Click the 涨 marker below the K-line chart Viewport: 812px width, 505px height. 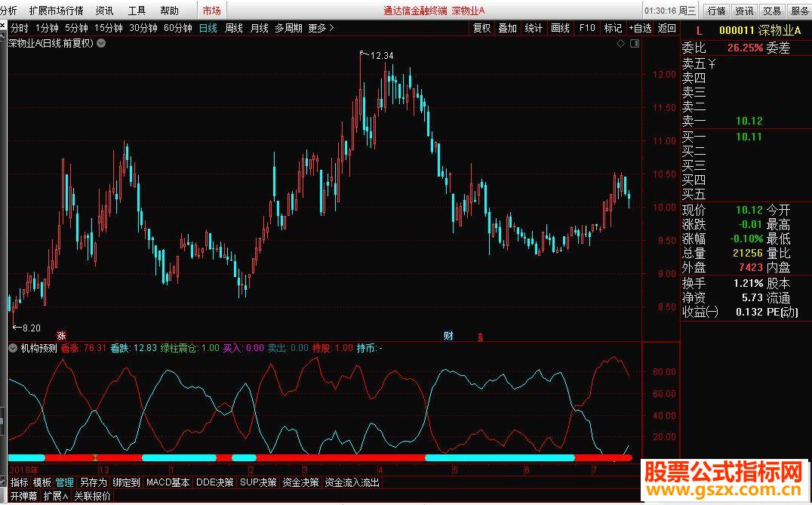tap(62, 336)
